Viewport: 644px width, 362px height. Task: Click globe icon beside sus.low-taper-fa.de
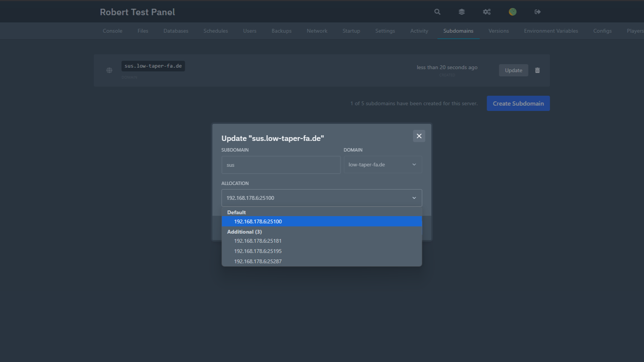(109, 70)
